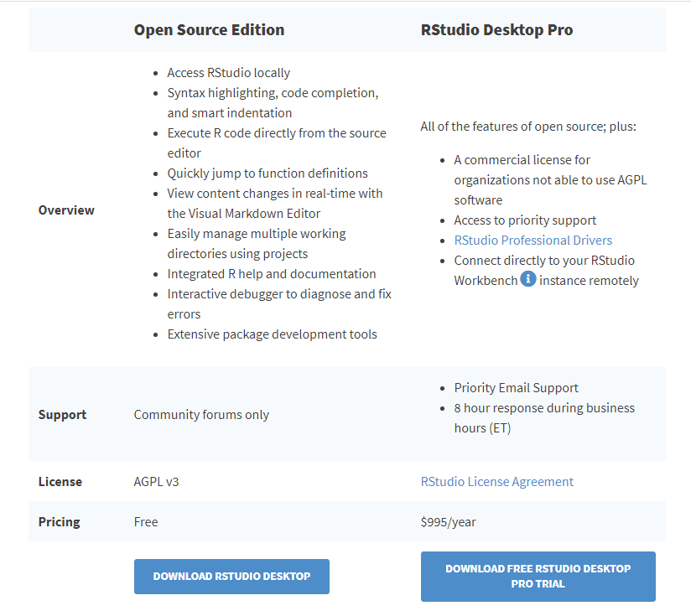Viewport: 691px width, 616px height.
Task: Click the Free pricing value
Action: point(146,522)
